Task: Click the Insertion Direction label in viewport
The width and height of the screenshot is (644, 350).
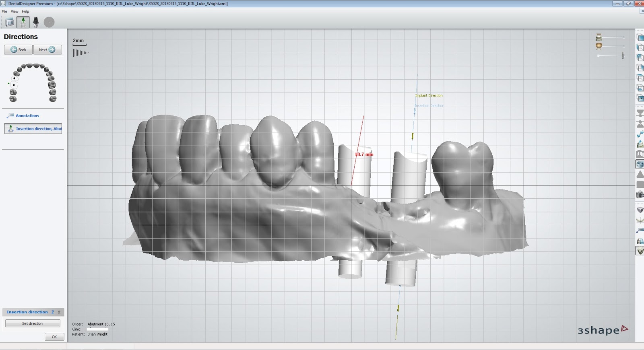Action: [x=429, y=105]
